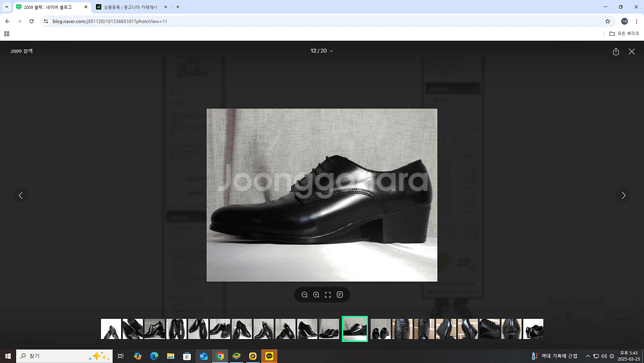644x363 pixels.
Task: Open the apps grid in bookmarks bar
Action: (7, 33)
